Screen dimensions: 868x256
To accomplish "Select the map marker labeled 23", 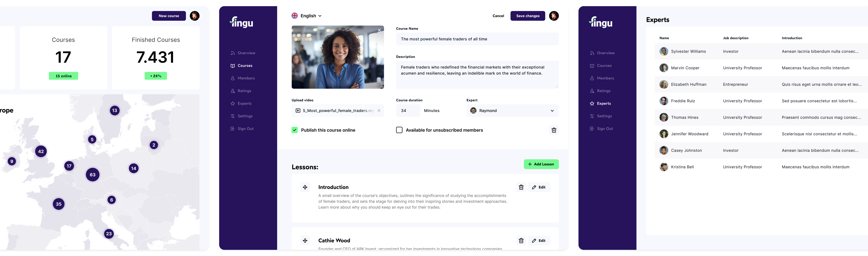I will click(109, 233).
